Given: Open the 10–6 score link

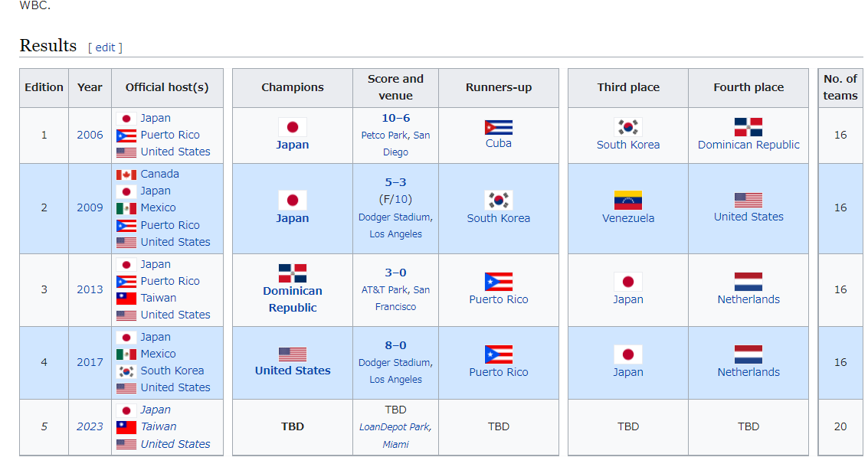Looking at the screenshot, I should pos(396,118).
